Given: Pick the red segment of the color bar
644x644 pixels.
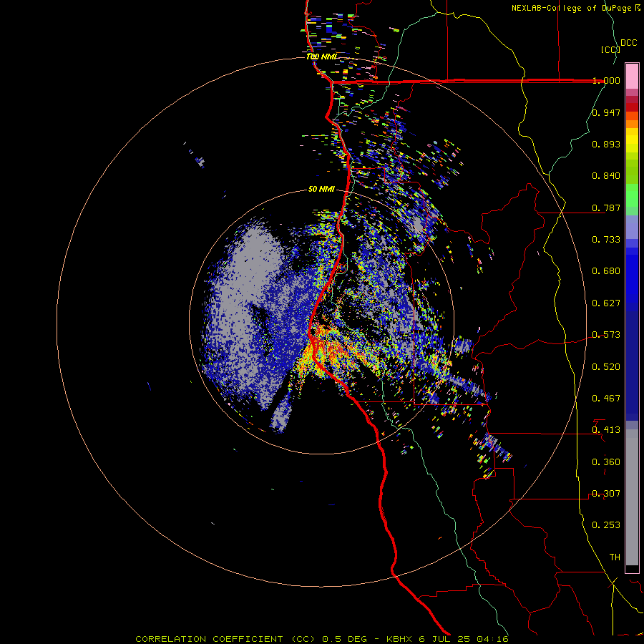Looking at the screenshot, I should (632, 107).
